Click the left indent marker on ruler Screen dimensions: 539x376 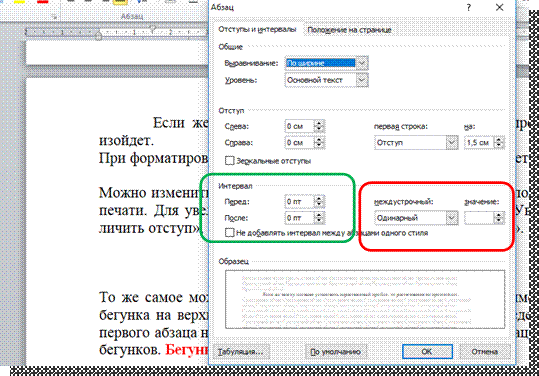99,35
